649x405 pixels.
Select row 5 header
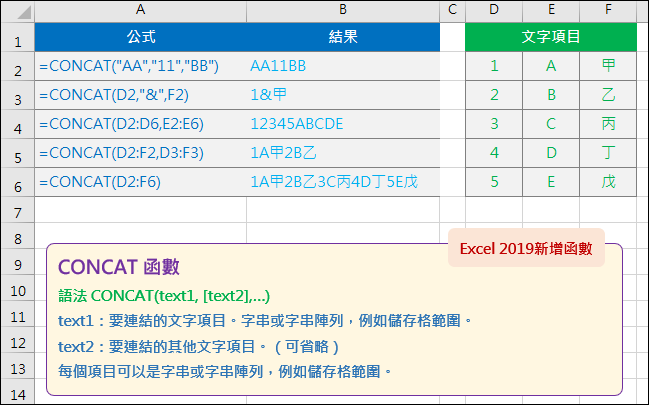(18, 153)
